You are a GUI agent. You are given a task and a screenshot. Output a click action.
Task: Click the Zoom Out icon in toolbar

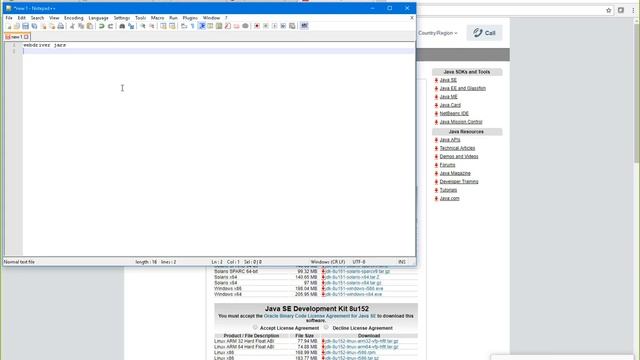coord(152,26)
